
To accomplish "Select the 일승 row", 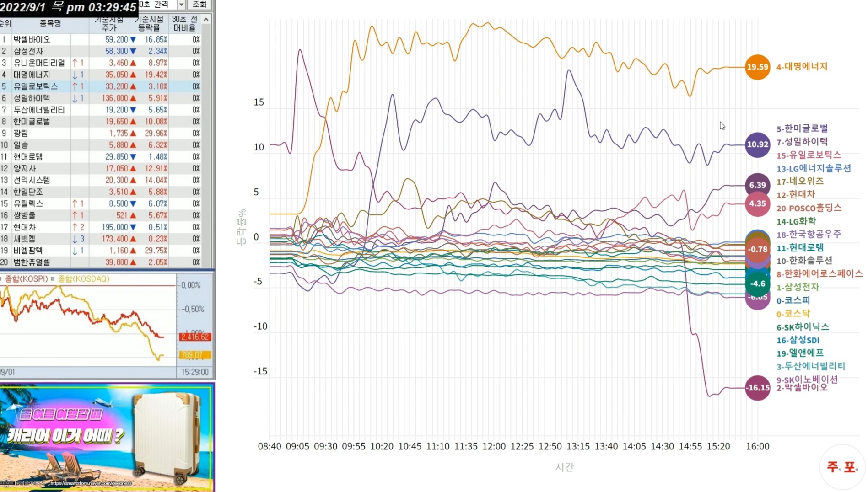I will coord(100,145).
